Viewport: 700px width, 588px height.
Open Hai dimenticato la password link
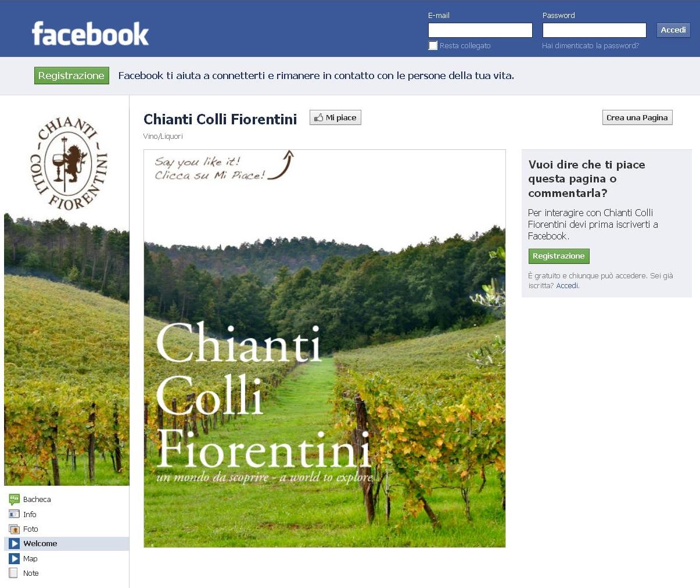[x=590, y=45]
